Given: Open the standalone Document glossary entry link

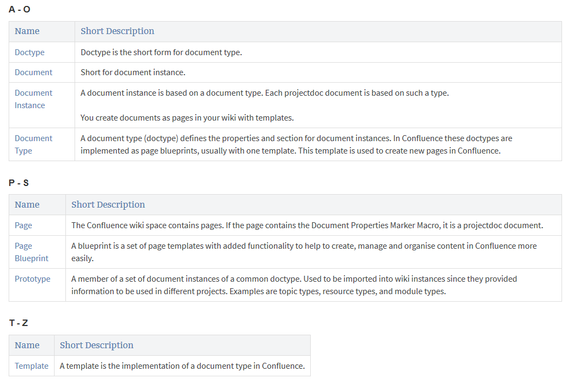Looking at the screenshot, I should (34, 72).
